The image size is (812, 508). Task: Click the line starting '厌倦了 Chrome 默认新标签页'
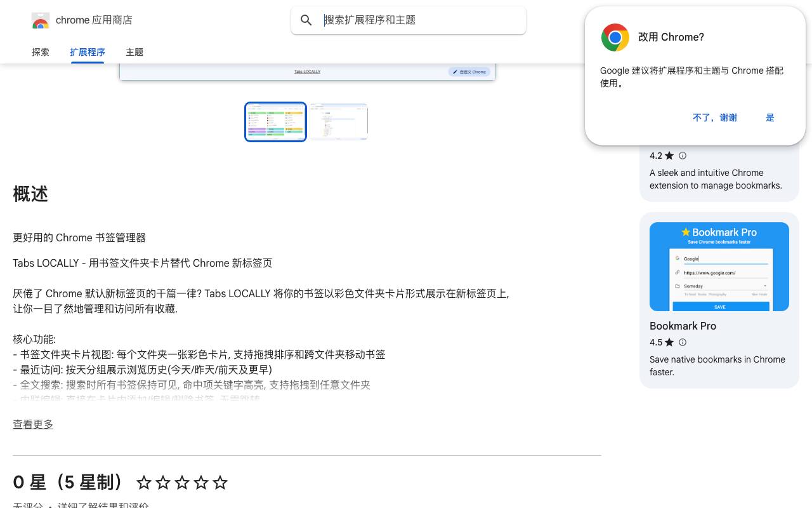click(x=261, y=293)
